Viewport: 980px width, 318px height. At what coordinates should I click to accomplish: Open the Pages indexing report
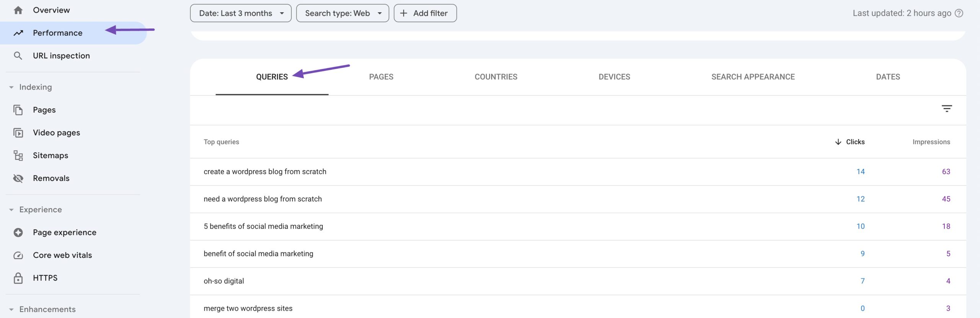[73, 110]
